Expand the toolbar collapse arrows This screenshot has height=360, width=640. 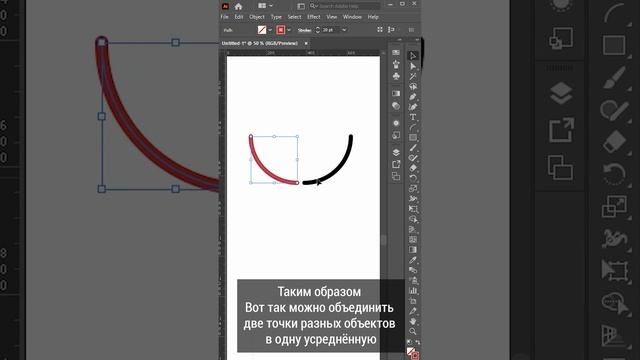(x=417, y=40)
